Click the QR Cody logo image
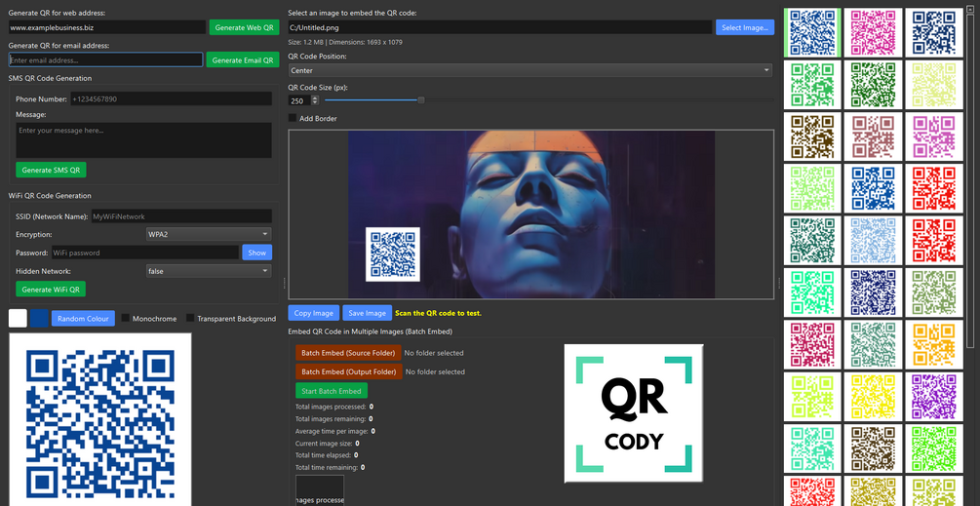 634,413
